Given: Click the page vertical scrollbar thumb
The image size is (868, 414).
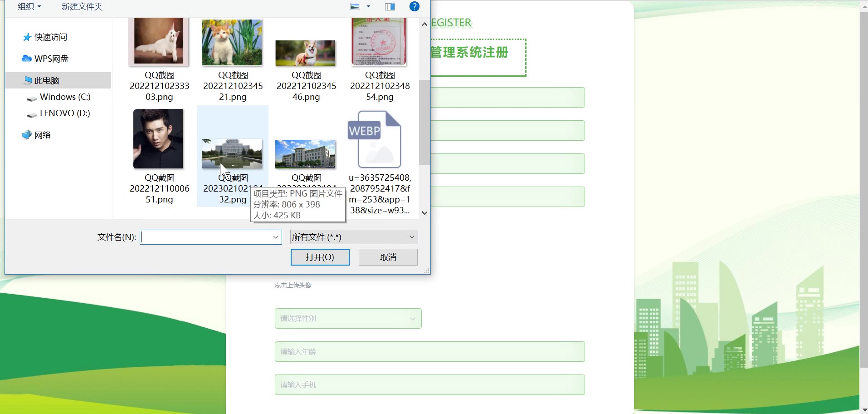Looking at the screenshot, I should click(863, 190).
